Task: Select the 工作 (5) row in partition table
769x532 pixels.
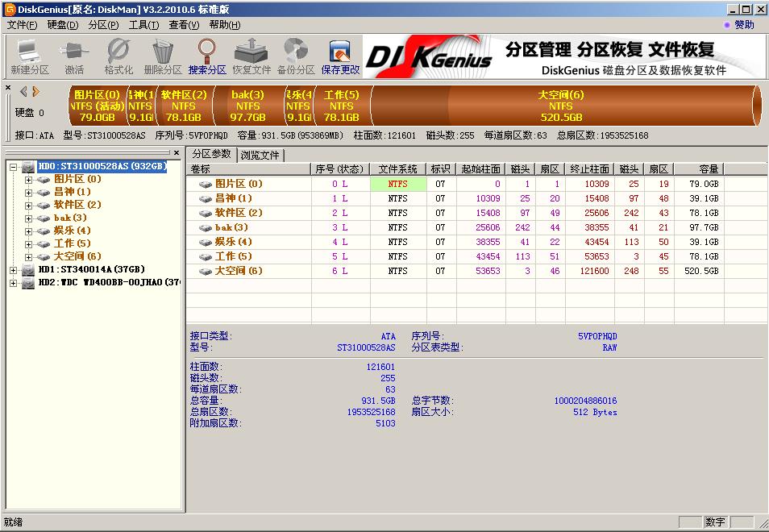Action: pyautogui.click(x=455, y=256)
